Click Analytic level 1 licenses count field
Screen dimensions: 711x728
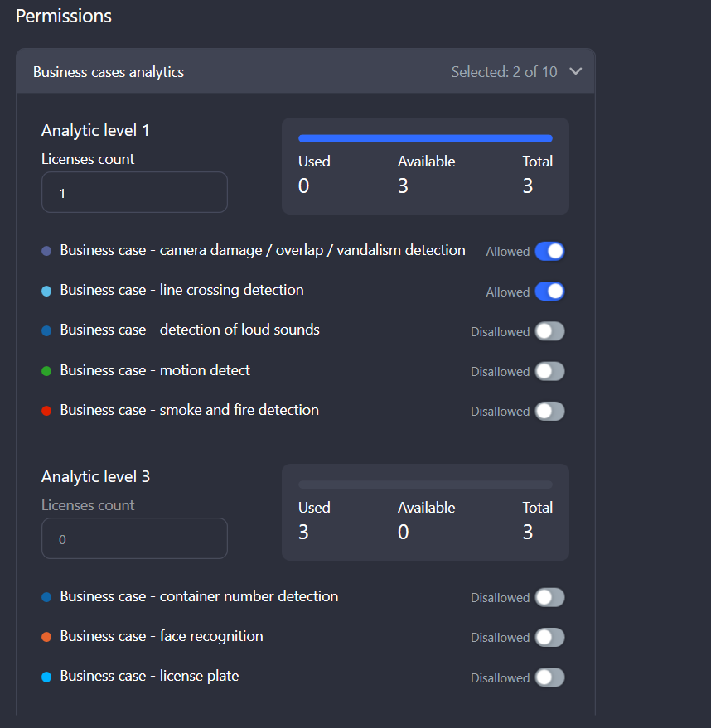click(x=134, y=193)
